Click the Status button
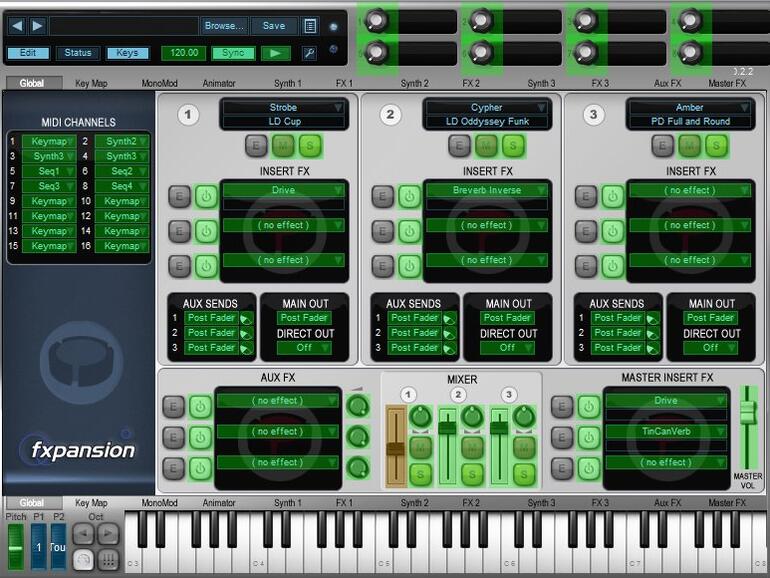Viewport: 770px width, 578px height. 78,53
